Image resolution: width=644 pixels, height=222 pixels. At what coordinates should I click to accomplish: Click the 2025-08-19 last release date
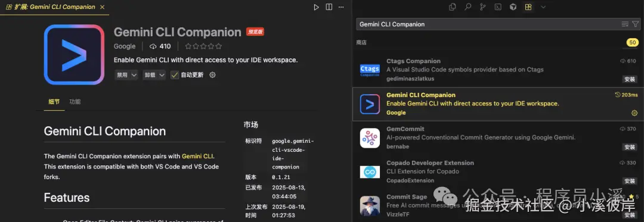point(289,211)
